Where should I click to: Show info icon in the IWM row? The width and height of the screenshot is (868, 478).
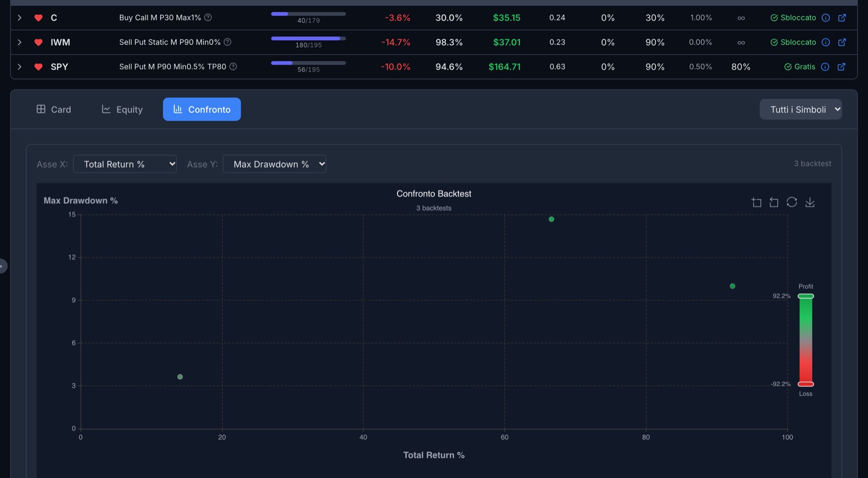pos(826,42)
